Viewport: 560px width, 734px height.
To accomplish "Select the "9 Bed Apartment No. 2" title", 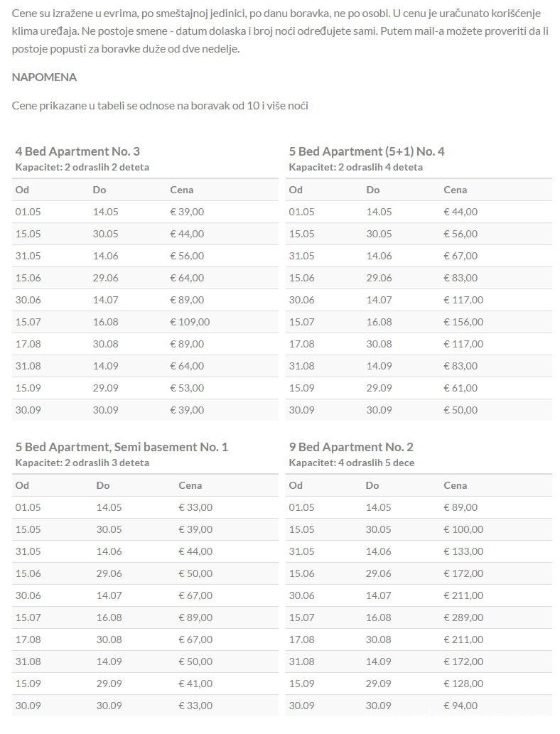I will click(x=351, y=447).
